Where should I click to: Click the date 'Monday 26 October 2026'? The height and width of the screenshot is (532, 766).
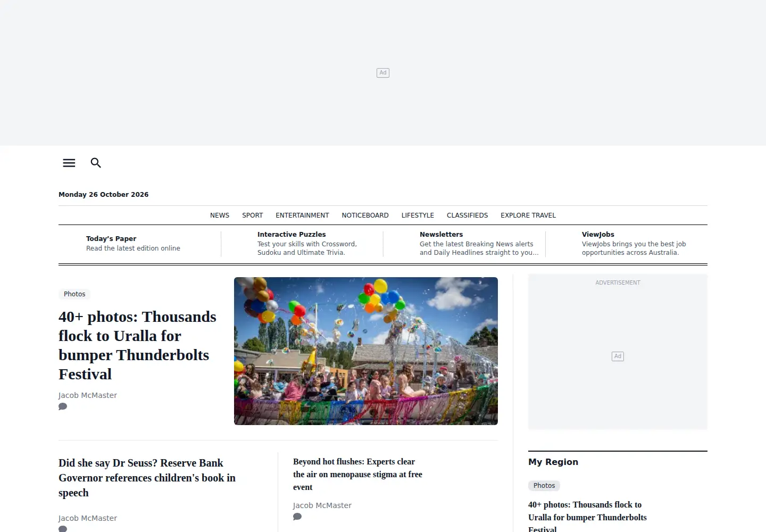pyautogui.click(x=104, y=195)
